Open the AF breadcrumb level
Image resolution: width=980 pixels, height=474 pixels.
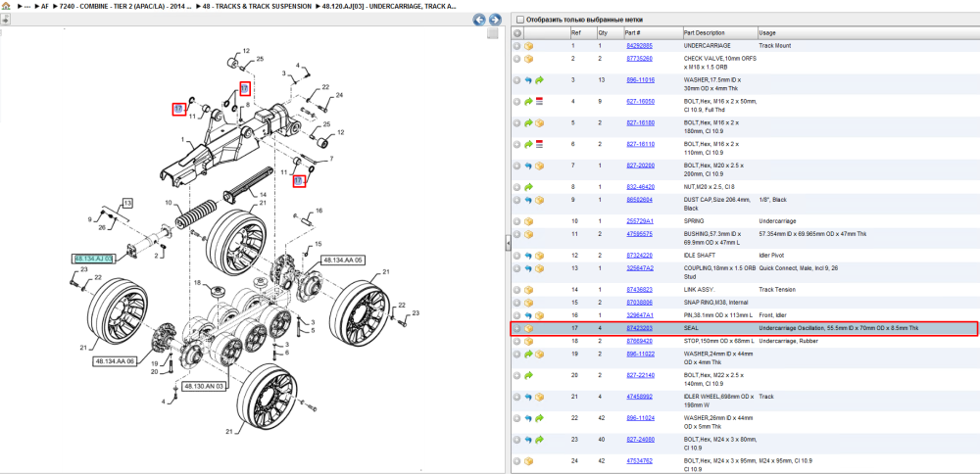(x=44, y=5)
